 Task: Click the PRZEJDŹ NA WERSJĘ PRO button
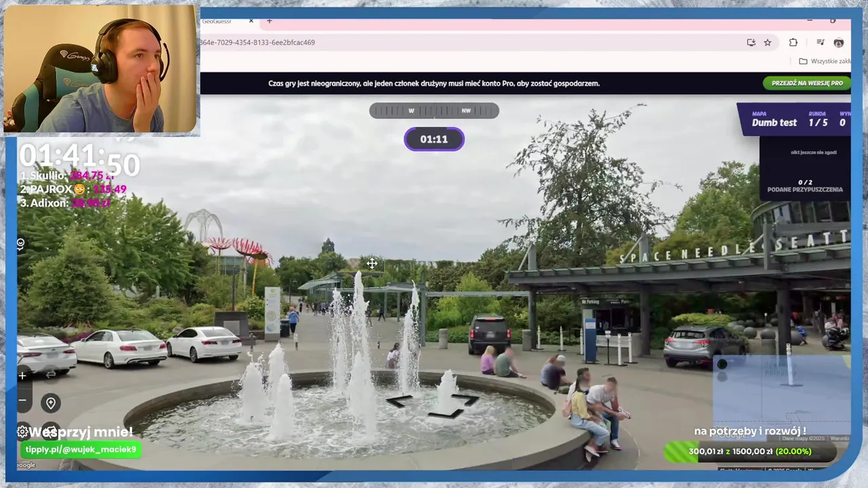[807, 83]
